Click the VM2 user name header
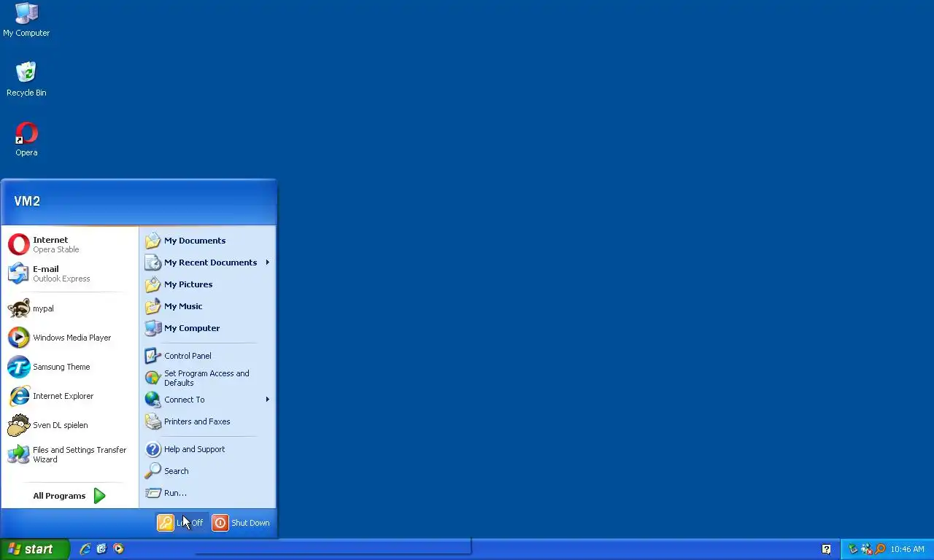 click(27, 201)
